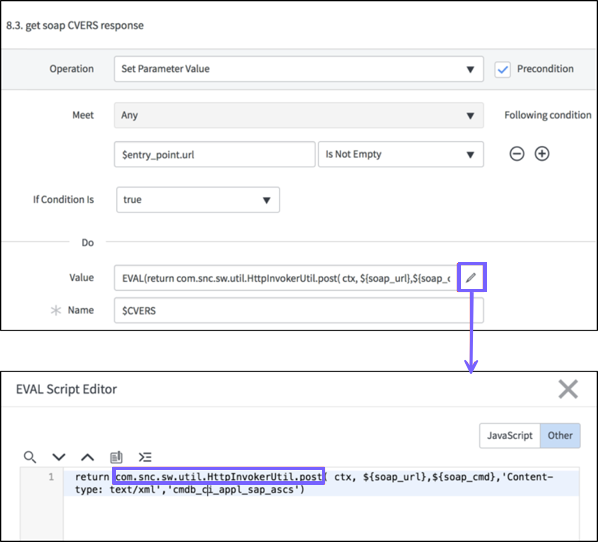Add a condition with the plus icon
The width and height of the screenshot is (598, 542).
542,154
